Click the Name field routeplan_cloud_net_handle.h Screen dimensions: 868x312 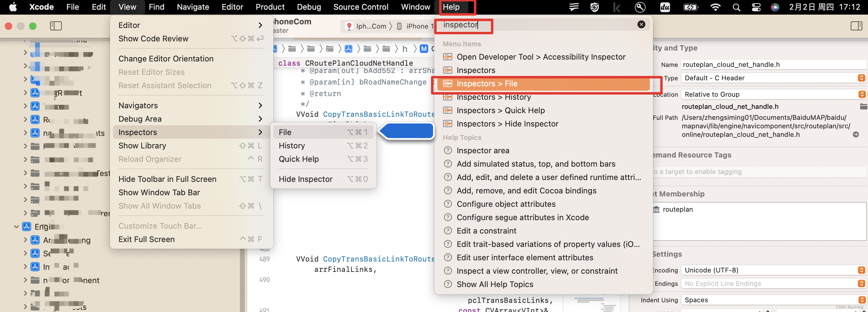click(x=773, y=65)
